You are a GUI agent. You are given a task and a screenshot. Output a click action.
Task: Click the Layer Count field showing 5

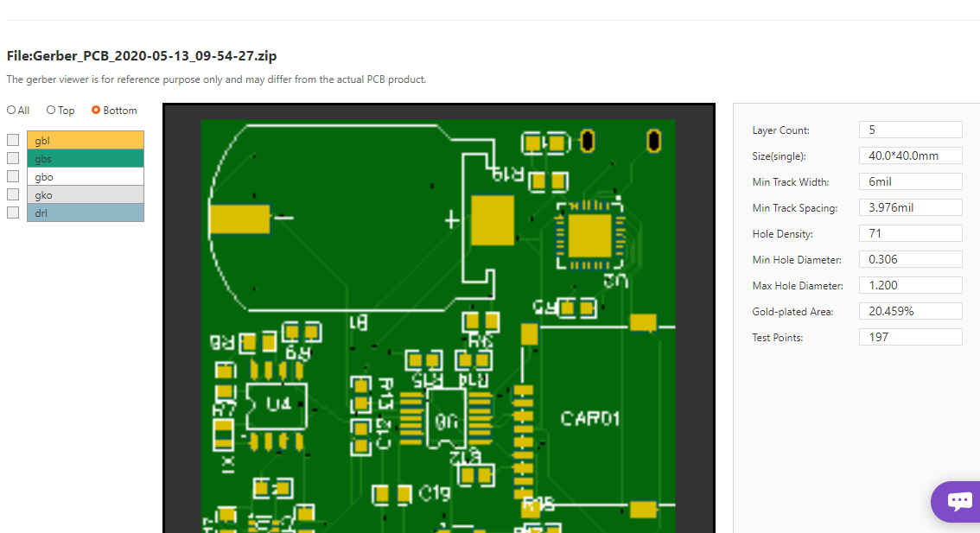click(x=910, y=129)
